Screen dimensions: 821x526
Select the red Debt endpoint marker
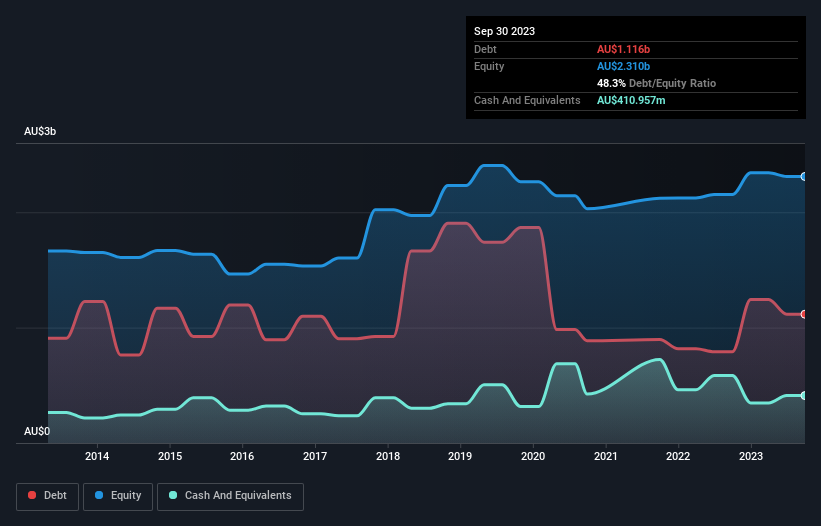[804, 314]
